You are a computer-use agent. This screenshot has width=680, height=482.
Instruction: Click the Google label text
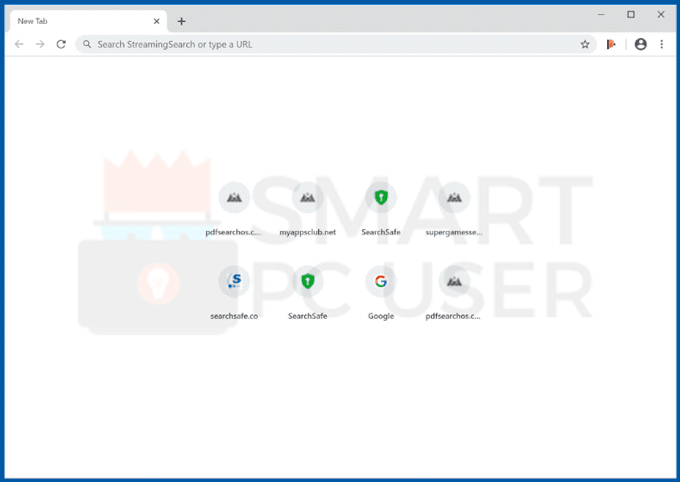coord(381,316)
